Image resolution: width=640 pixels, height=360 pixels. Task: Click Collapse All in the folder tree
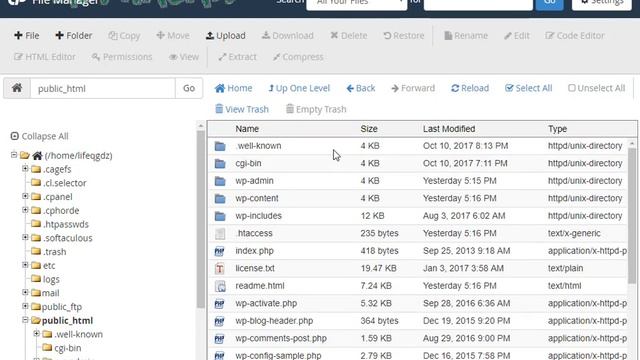click(40, 136)
